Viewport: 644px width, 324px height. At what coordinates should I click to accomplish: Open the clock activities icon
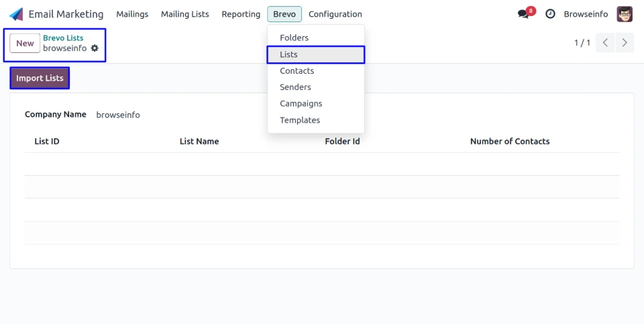(x=550, y=14)
